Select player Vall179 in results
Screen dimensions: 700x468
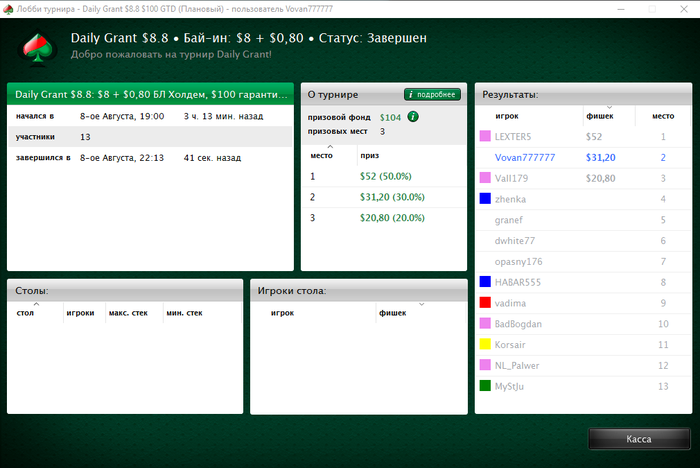pos(583,178)
